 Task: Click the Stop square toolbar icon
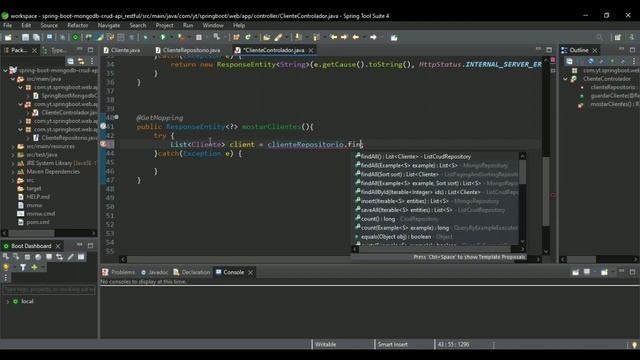coord(198,37)
